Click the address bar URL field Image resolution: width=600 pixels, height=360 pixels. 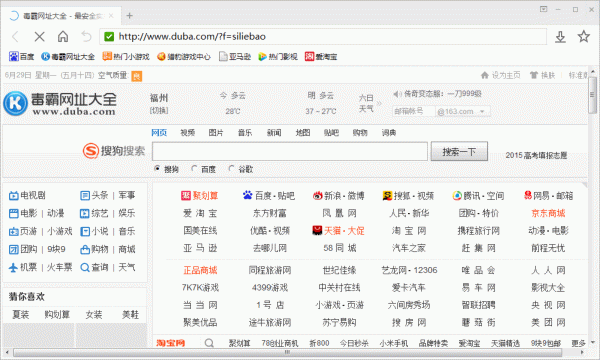pos(323,37)
